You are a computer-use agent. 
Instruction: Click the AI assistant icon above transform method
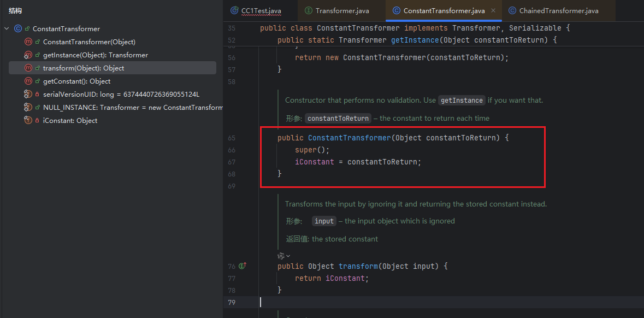(281, 256)
